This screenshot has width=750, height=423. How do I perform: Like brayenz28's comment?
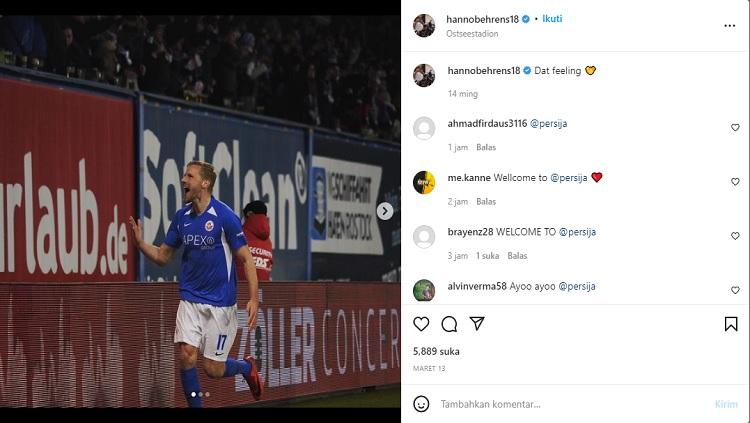[735, 237]
